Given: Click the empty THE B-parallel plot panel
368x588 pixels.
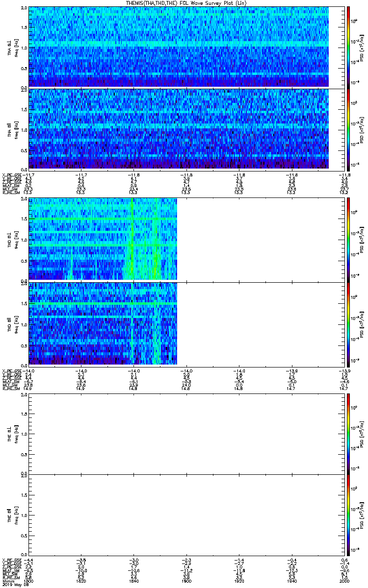Looking at the screenshot, I should click(187, 515).
